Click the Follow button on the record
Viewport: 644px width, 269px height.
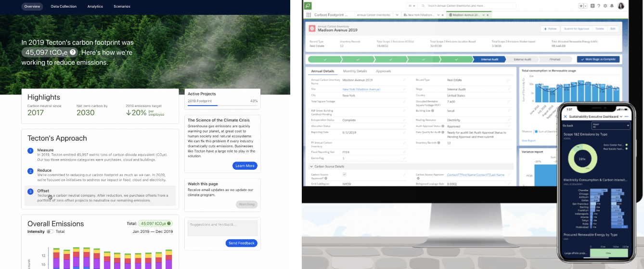(549, 29)
